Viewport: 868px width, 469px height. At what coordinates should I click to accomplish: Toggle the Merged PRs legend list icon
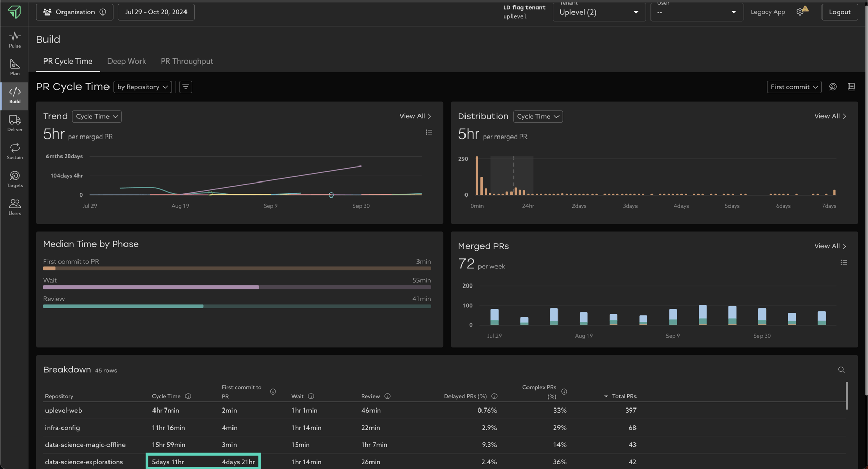[844, 262]
